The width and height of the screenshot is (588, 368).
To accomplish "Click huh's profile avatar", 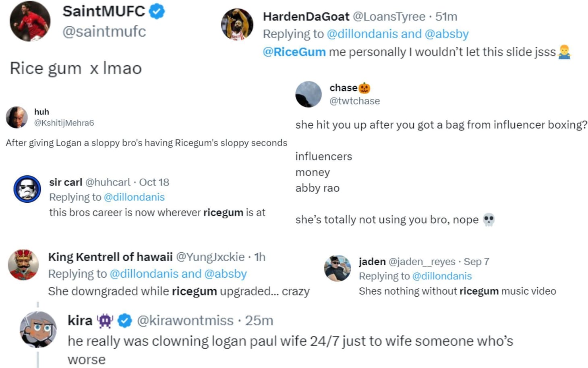I will pos(17,117).
